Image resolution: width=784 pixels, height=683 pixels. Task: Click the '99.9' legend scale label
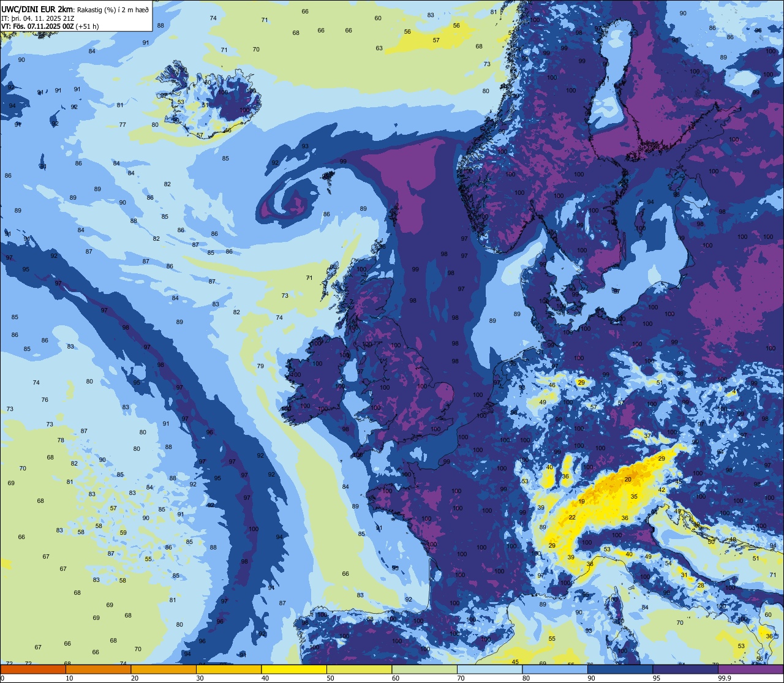coord(725,678)
